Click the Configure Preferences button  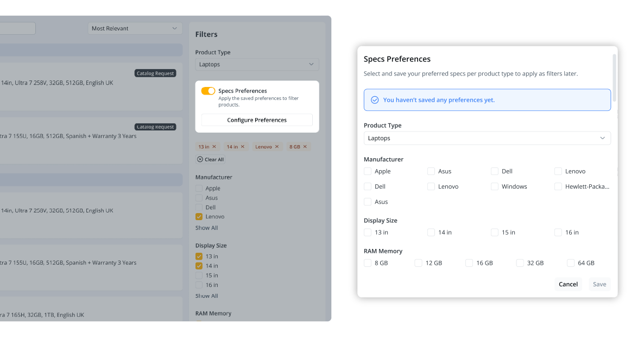pyautogui.click(x=257, y=120)
